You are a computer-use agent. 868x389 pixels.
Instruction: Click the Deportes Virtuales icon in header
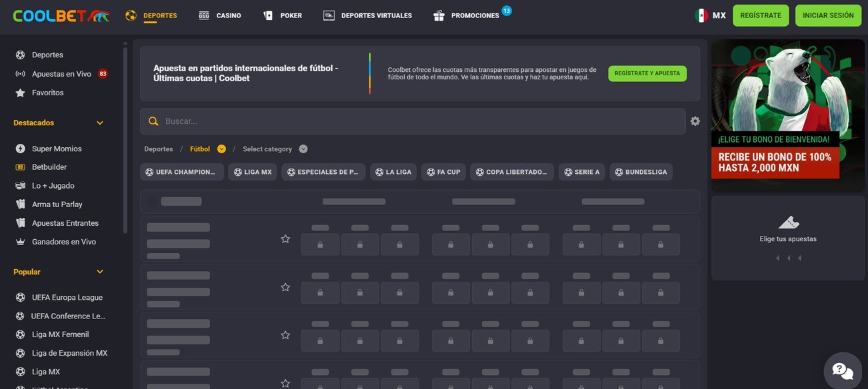329,15
